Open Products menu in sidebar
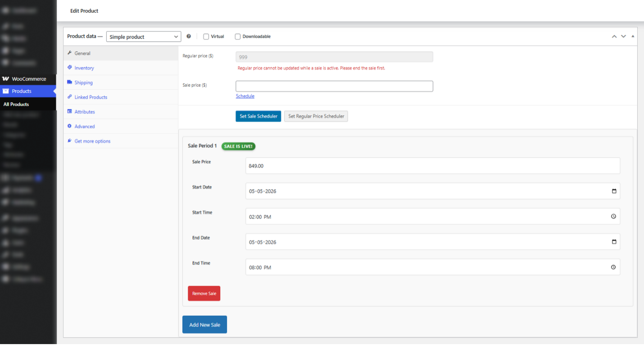 pos(28,91)
